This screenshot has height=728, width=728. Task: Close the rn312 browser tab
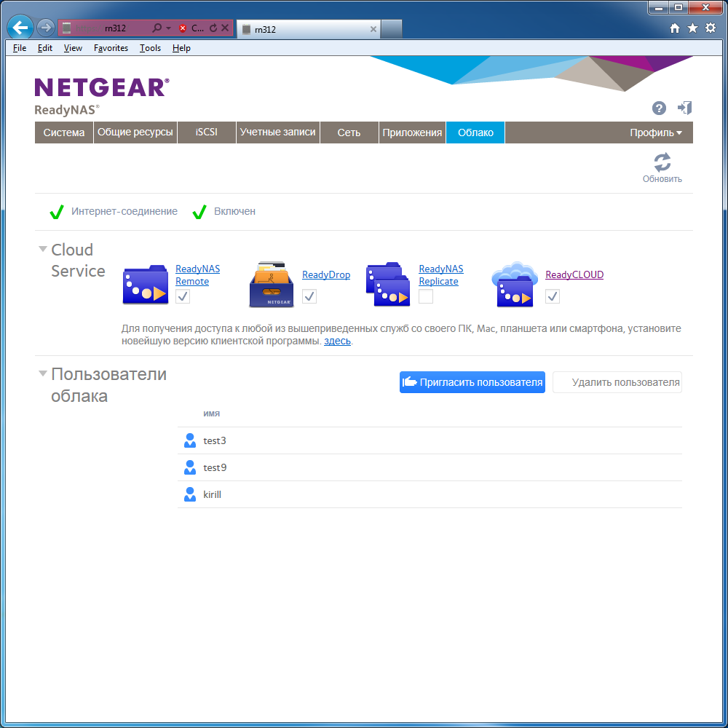click(373, 29)
